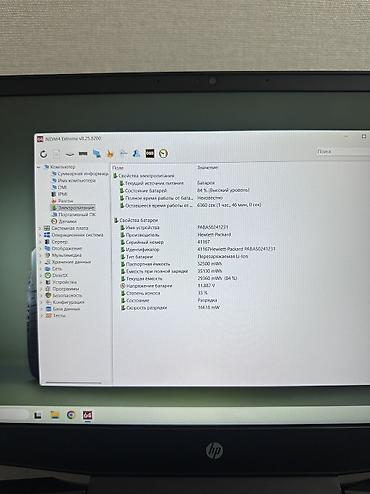This screenshot has width=370, height=494.
Task: Click the blue user figure toolbar icon
Action: pos(136,153)
